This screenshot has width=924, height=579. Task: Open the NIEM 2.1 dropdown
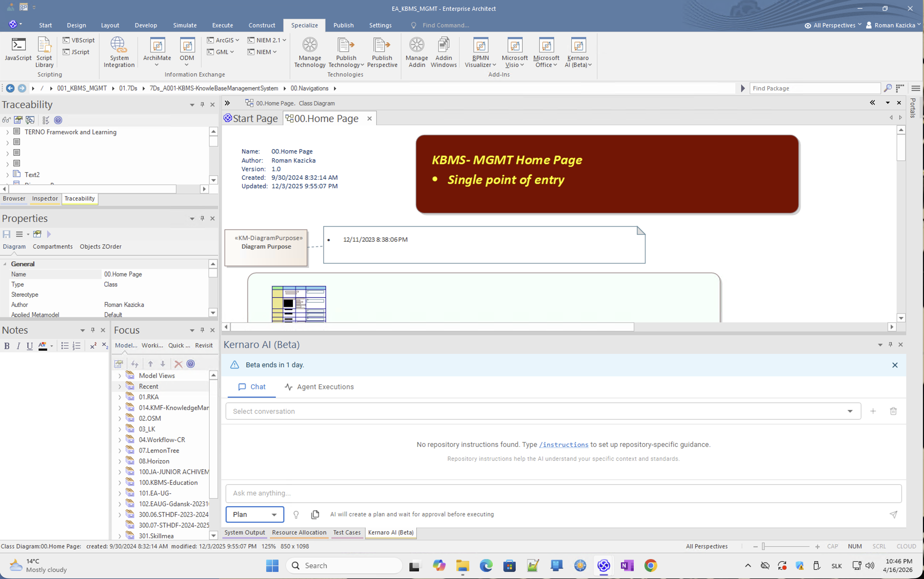coord(267,40)
